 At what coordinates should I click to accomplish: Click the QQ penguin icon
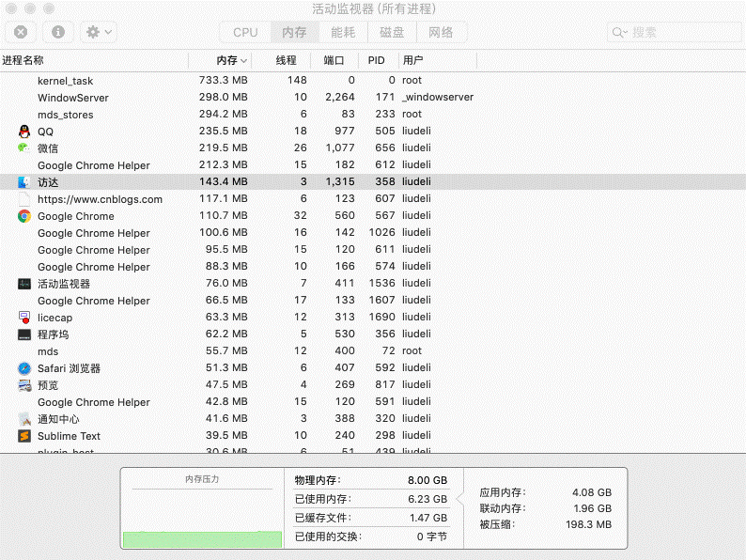(24, 132)
